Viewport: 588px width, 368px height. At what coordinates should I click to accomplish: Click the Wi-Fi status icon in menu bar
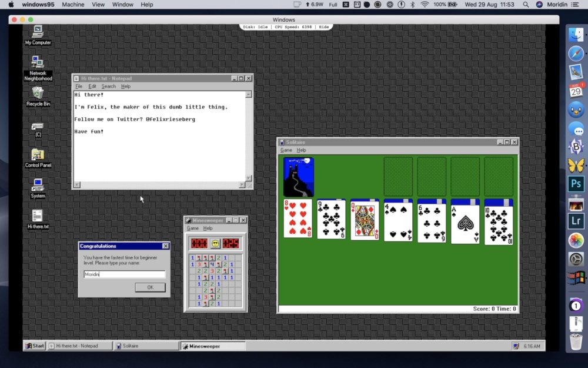(425, 5)
